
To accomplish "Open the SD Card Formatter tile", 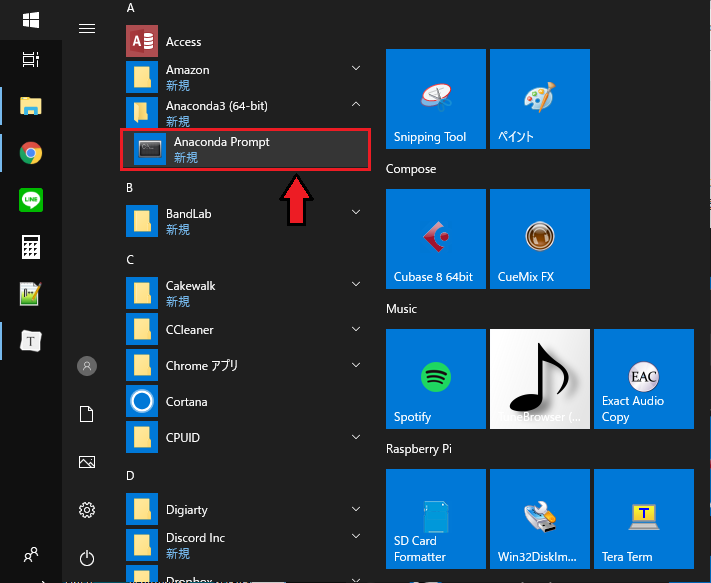I will click(x=436, y=519).
